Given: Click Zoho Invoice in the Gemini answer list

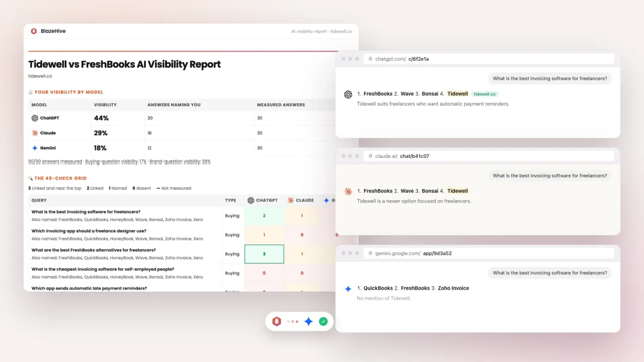Looking at the screenshot, I should [453, 289].
